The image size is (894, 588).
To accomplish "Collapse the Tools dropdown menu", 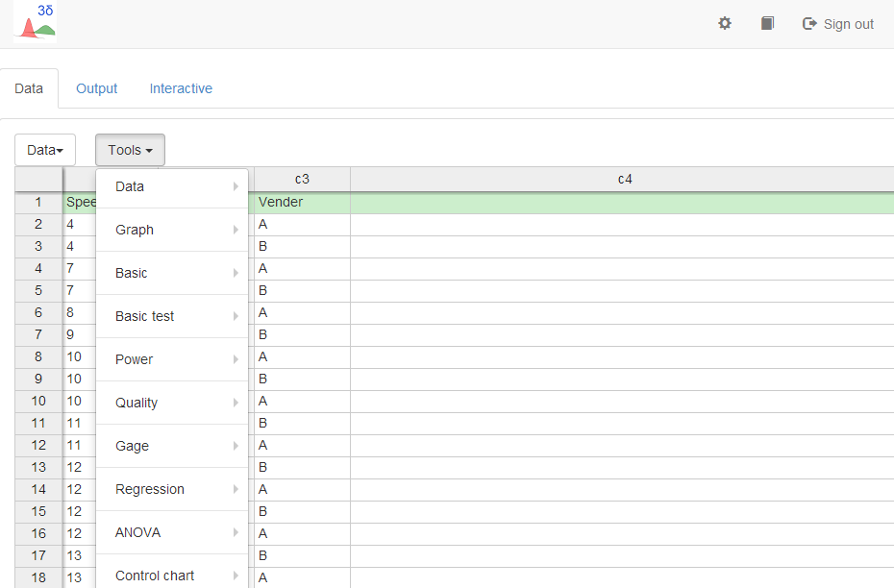I will click(x=130, y=150).
